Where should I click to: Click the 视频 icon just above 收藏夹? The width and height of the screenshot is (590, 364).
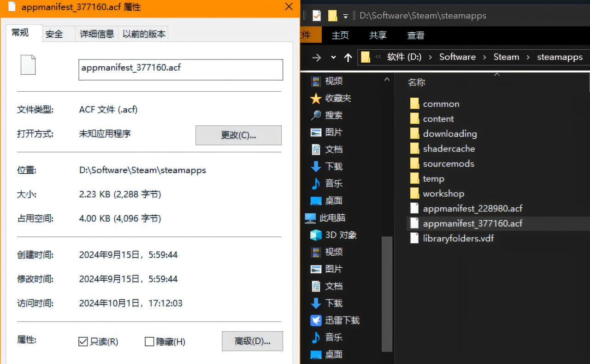[x=316, y=81]
